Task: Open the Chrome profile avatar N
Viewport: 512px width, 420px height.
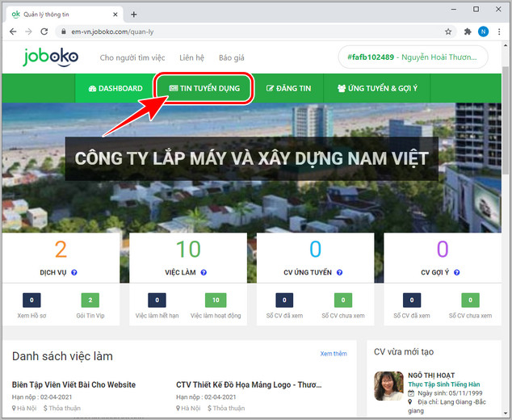Action: 483,31
